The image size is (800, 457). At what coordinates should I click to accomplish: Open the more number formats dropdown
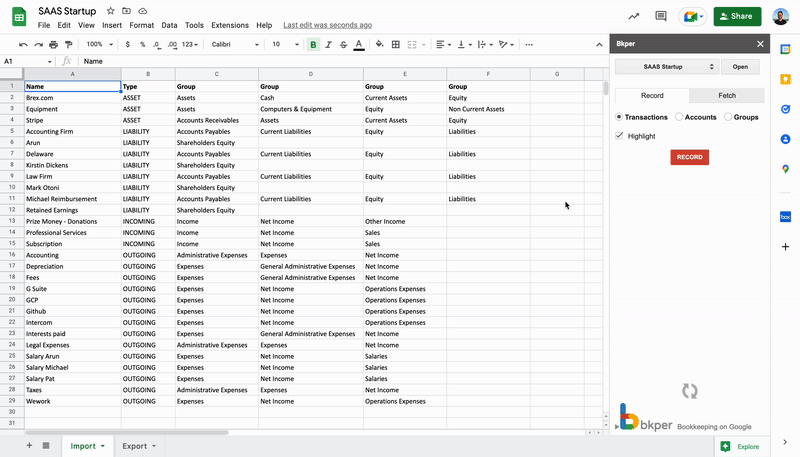[190, 45]
